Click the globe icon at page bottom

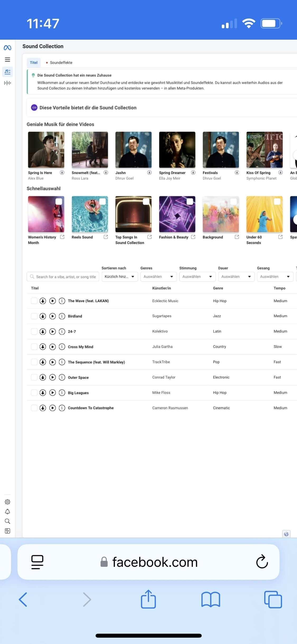point(286,534)
